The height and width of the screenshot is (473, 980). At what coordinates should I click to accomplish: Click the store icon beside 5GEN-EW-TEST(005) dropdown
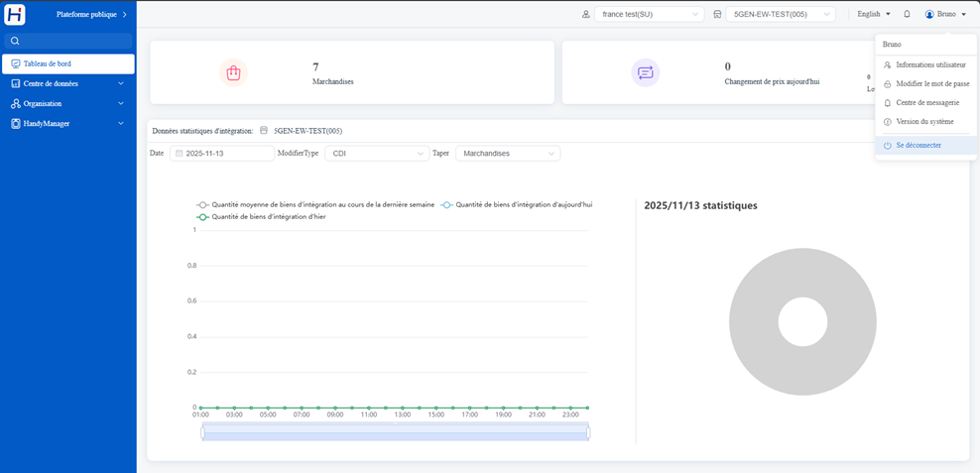(717, 14)
